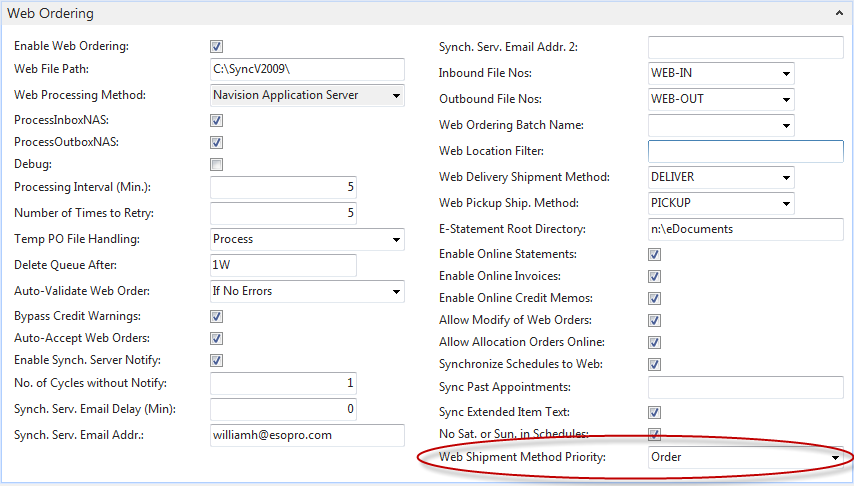Expand Temp PO File Handling dropdown
The height and width of the screenshot is (486, 854).
[396, 240]
